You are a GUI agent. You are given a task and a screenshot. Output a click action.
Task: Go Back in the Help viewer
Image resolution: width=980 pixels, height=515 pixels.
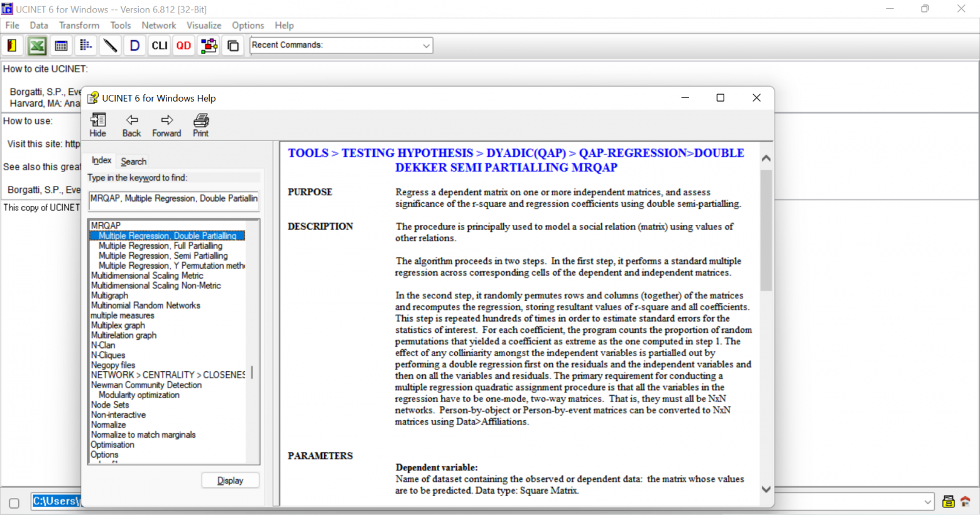tap(132, 125)
